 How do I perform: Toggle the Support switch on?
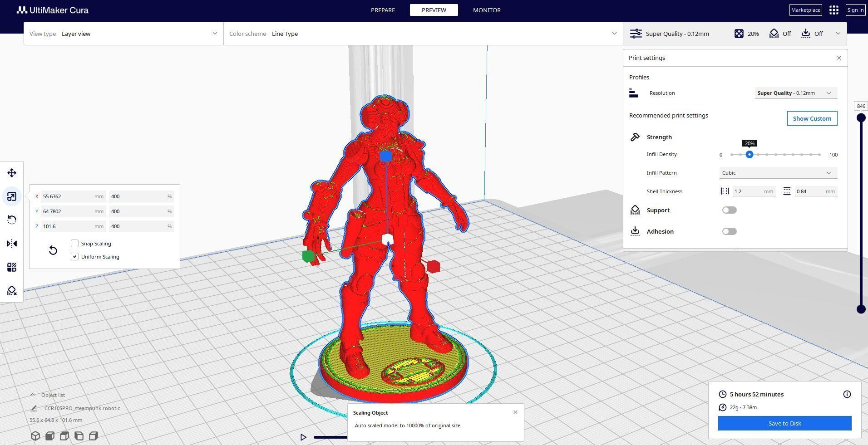click(x=730, y=210)
